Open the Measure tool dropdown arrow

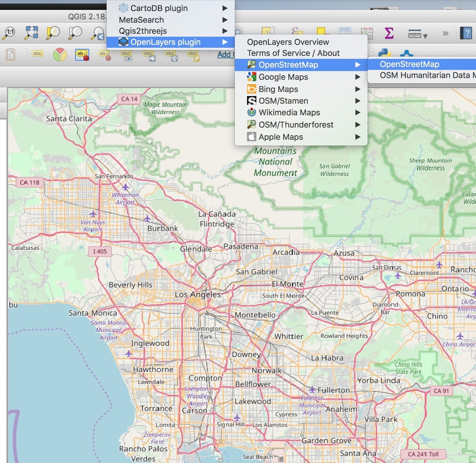[x=425, y=36]
